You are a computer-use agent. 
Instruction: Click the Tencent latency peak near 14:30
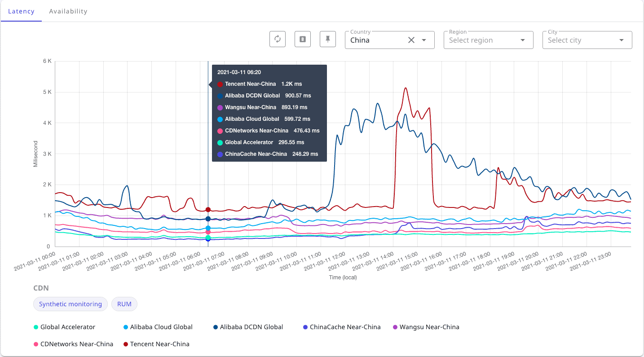pyautogui.click(x=406, y=88)
